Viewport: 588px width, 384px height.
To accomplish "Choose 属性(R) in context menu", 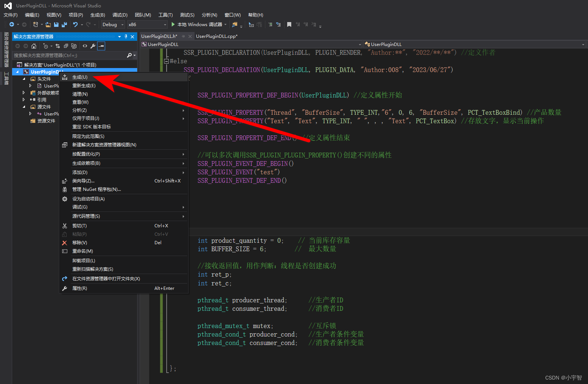I will [x=124, y=288].
